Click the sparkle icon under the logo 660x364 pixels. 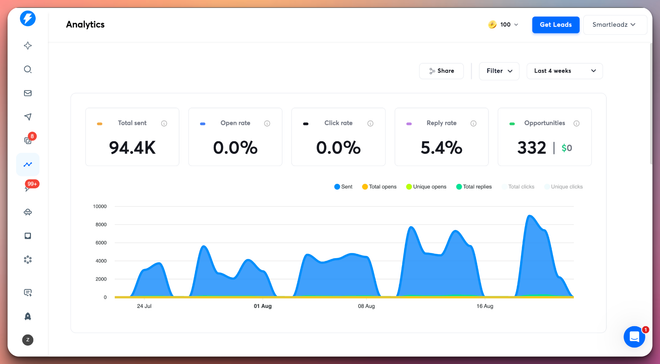28,45
